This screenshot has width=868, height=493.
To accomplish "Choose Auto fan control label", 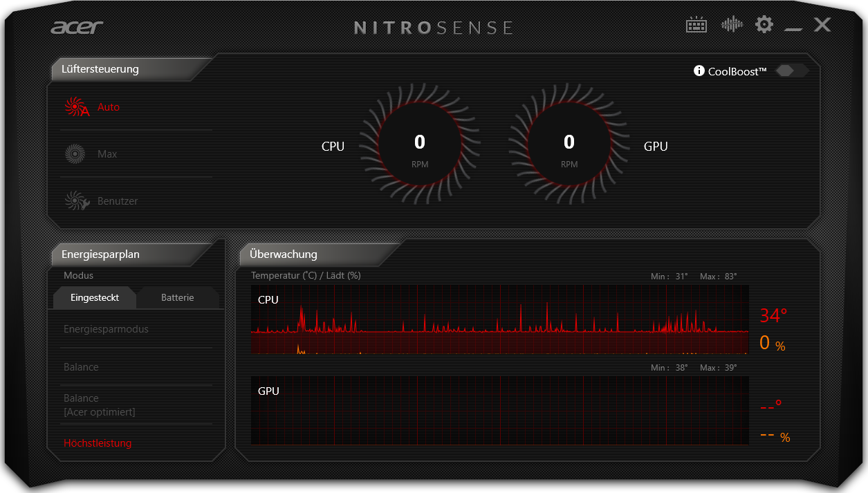I will 109,107.
